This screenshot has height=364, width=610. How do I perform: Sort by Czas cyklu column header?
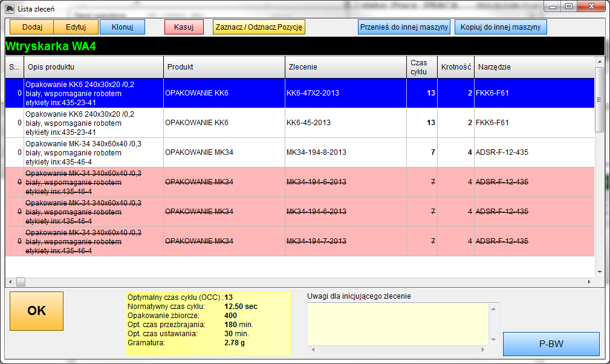[422, 67]
